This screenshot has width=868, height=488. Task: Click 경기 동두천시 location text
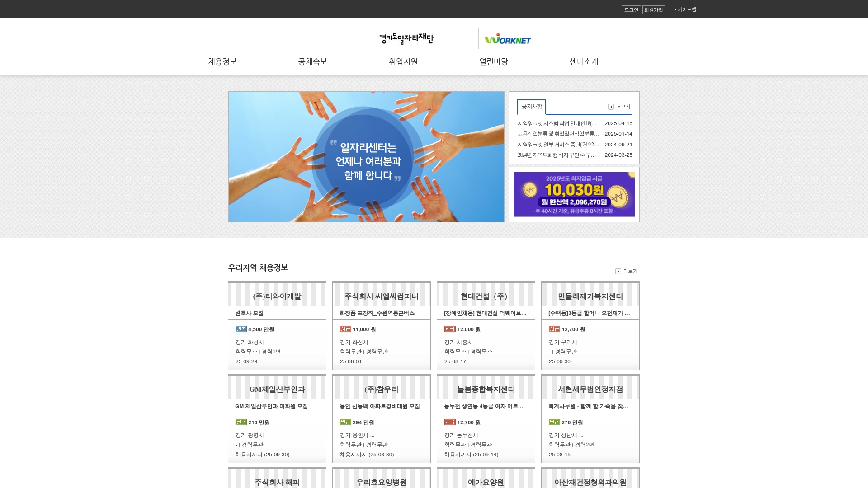coord(461,435)
